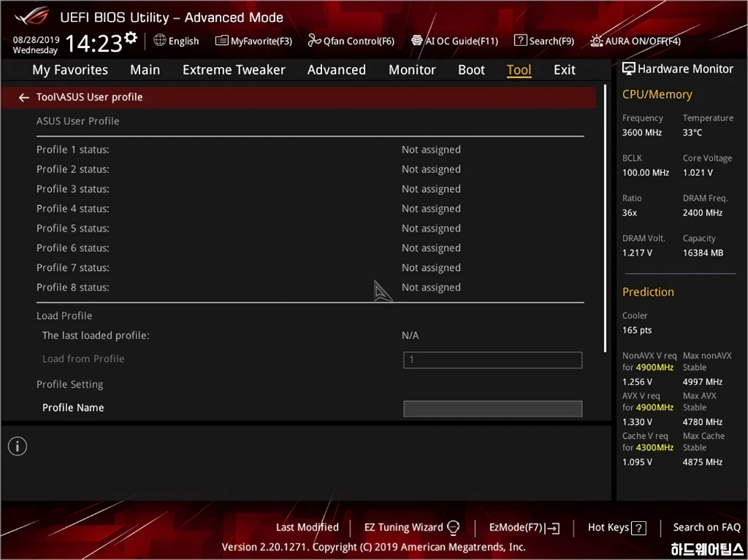
Task: Select Profile 6 status row
Action: coord(310,248)
